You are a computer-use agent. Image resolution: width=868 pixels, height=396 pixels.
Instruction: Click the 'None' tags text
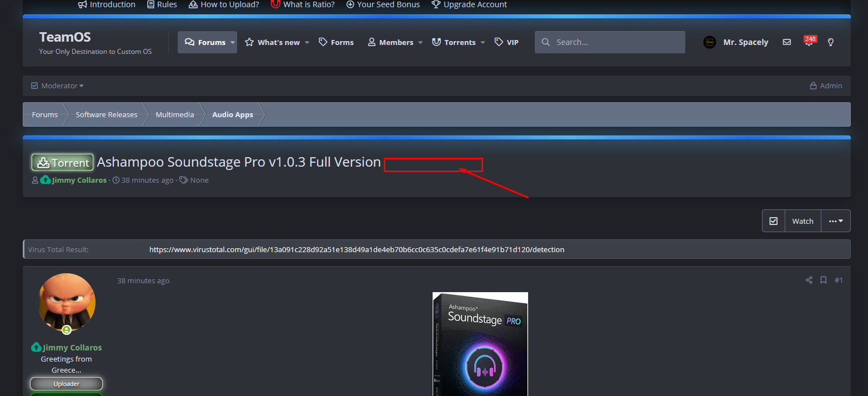[x=199, y=181]
